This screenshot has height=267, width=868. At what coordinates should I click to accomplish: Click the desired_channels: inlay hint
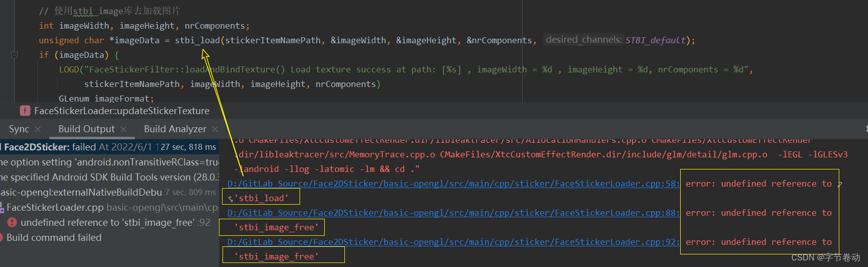click(583, 40)
